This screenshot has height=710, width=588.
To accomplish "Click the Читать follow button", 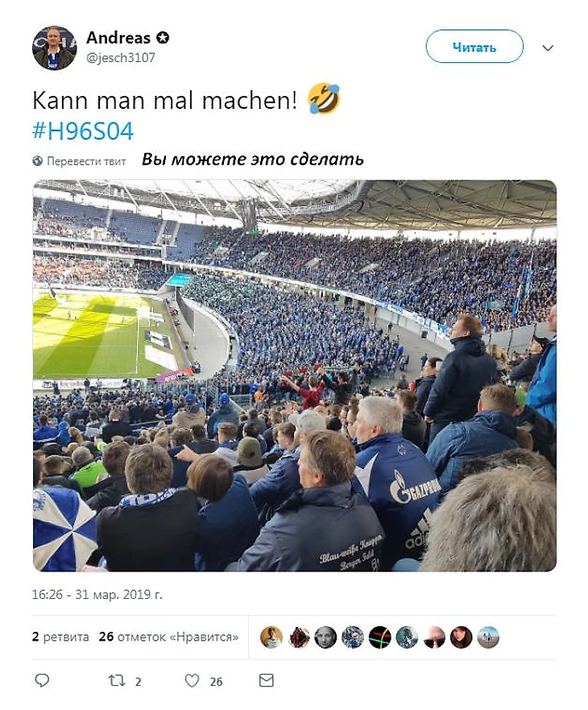I will coord(474,47).
